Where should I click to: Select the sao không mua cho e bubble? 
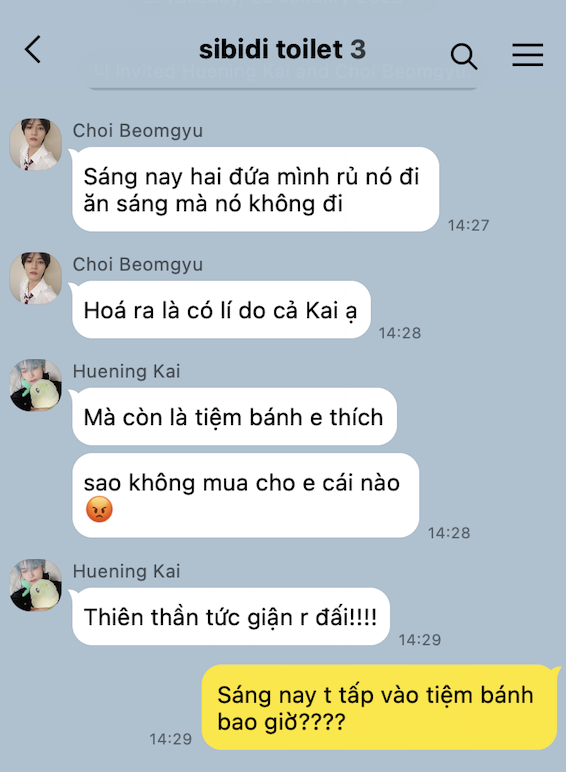tap(246, 495)
